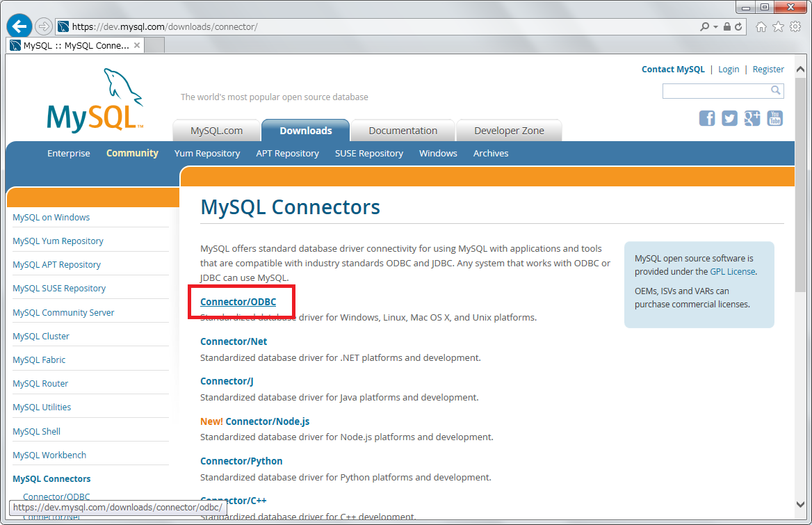Open the Favorites star icon
Screen dimensions: 812x525
click(x=778, y=26)
